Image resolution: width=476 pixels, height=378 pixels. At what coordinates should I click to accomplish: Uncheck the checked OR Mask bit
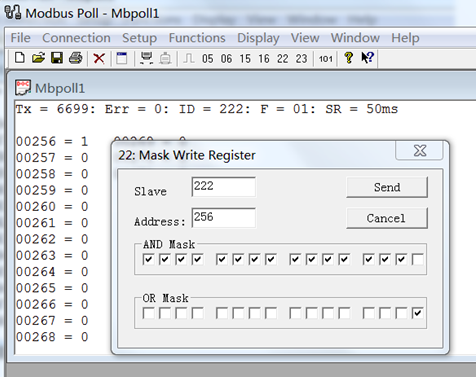tap(418, 313)
